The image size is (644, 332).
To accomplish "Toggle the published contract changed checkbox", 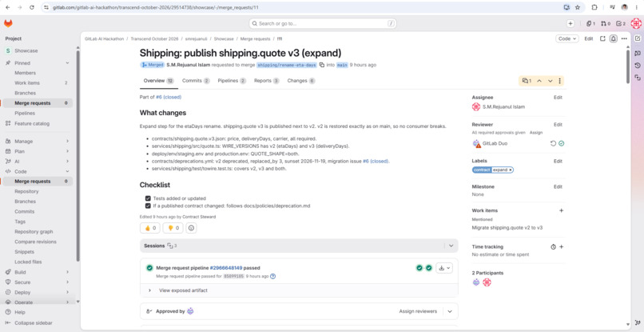I will 148,206.
